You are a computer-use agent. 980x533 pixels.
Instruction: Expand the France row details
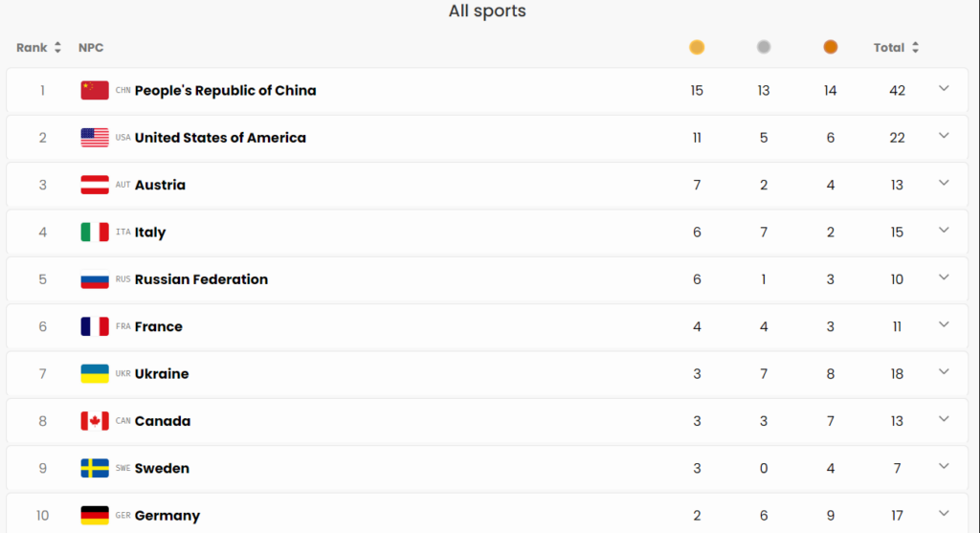(x=944, y=324)
